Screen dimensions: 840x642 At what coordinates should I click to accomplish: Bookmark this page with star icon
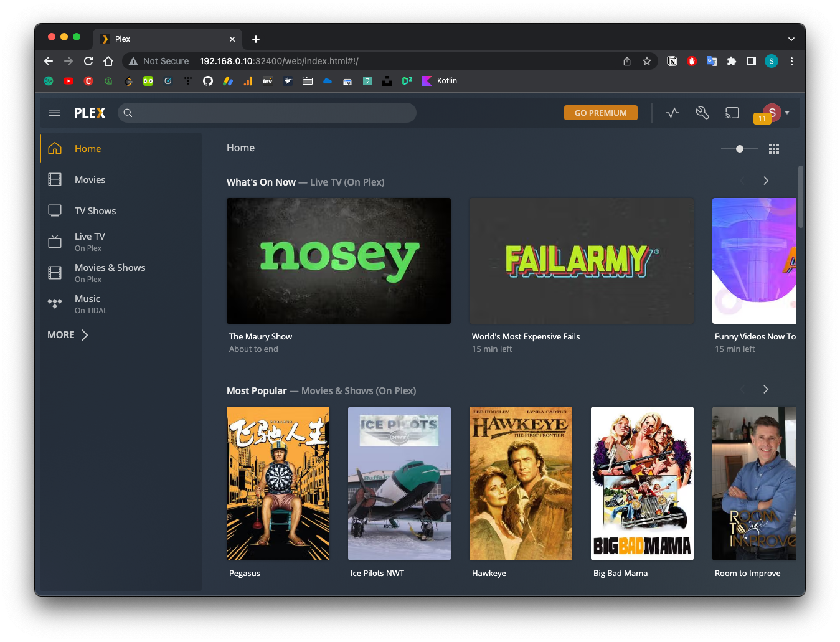click(x=647, y=61)
